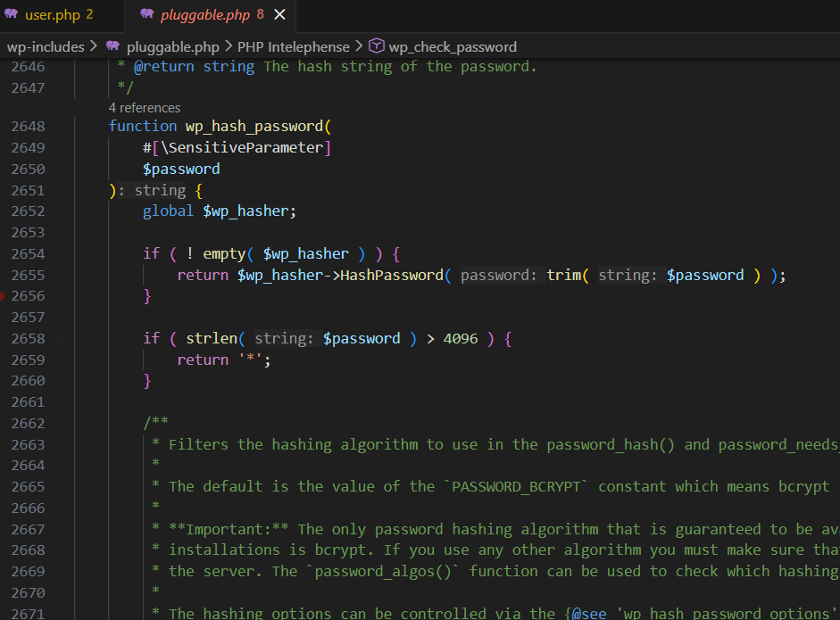The width and height of the screenshot is (840, 620).
Task: Open the pluggable.php breadcrumb dropdown
Action: pyautogui.click(x=172, y=46)
